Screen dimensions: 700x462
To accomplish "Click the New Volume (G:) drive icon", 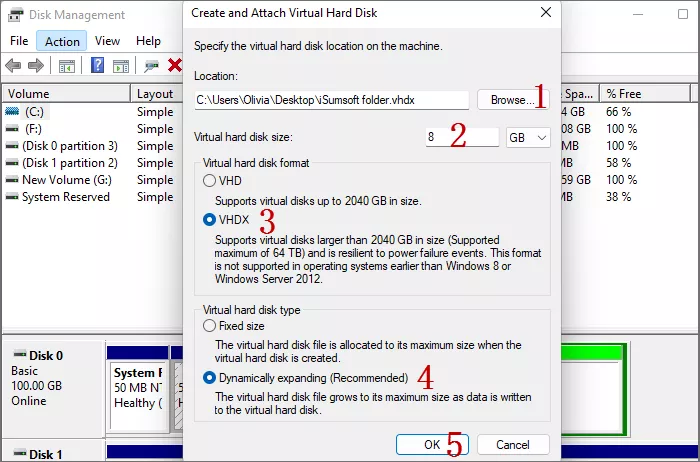I will [x=12, y=180].
